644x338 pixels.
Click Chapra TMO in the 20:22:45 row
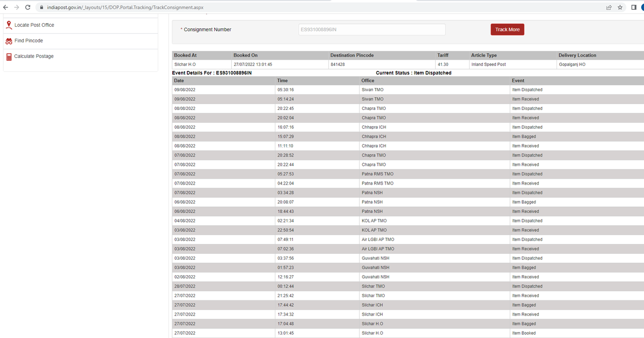click(x=374, y=108)
